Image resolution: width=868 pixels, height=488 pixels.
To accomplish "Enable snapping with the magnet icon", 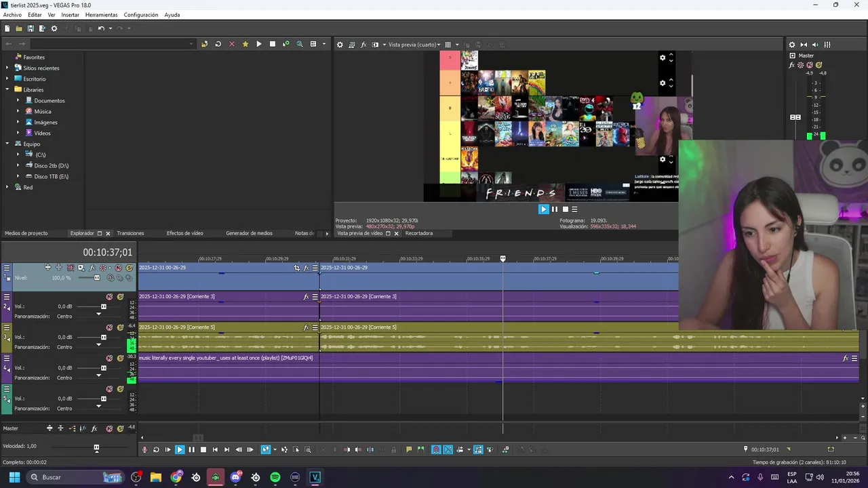I will click(436, 450).
